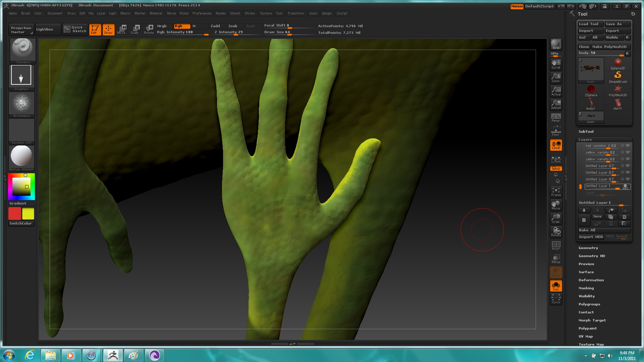Expand the Geometry section
Screen dimensions: 644x362
(x=588, y=248)
